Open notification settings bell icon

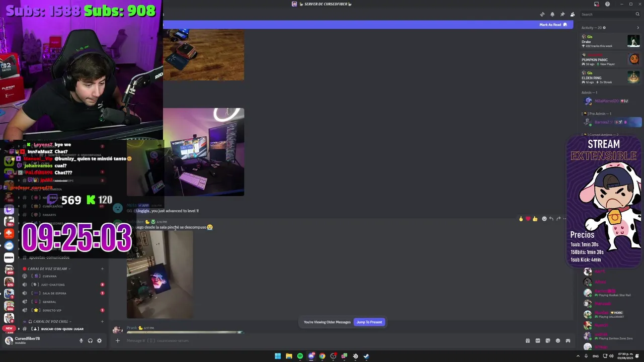click(x=552, y=14)
